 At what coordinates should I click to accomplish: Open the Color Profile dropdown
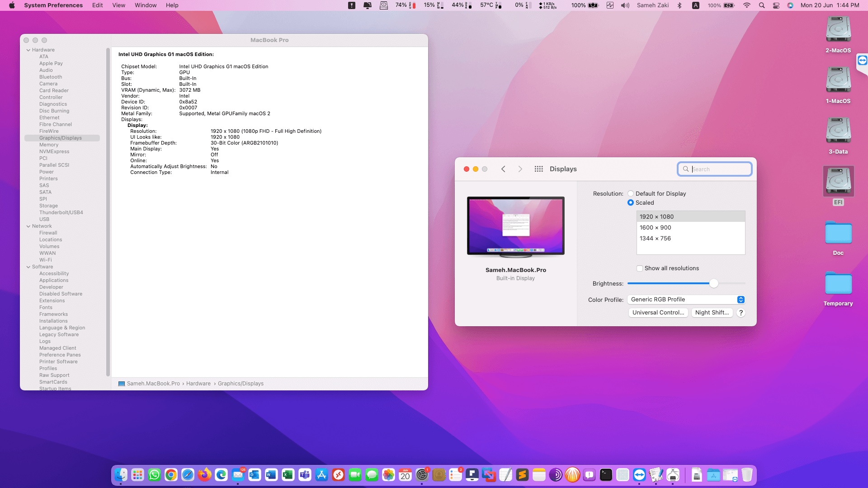click(x=686, y=300)
